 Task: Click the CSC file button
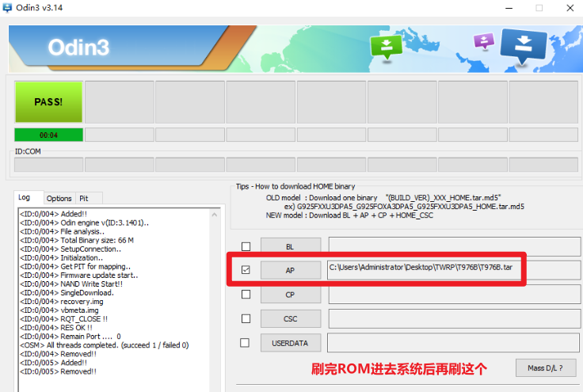click(291, 319)
